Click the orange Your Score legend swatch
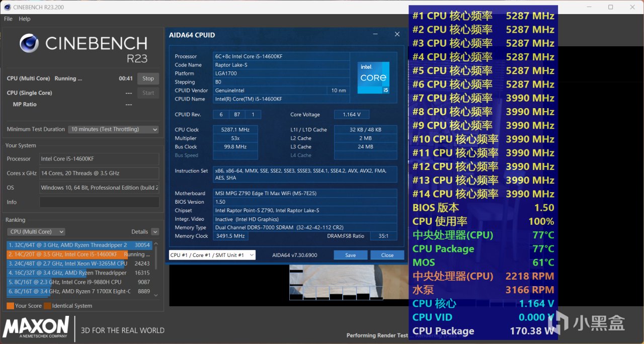Image resolution: width=644 pixels, height=344 pixels. [x=10, y=305]
